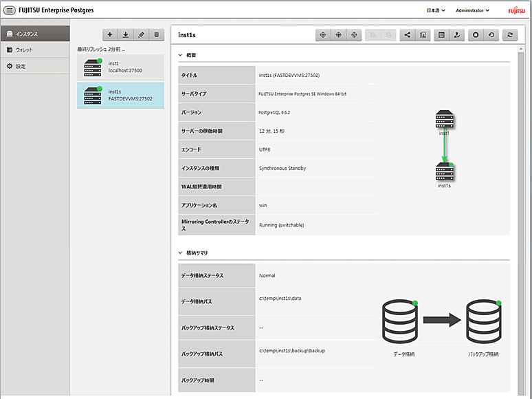Select the inst1 localhost:27500 instance row
This screenshot has width=532, height=399.
pos(120,67)
